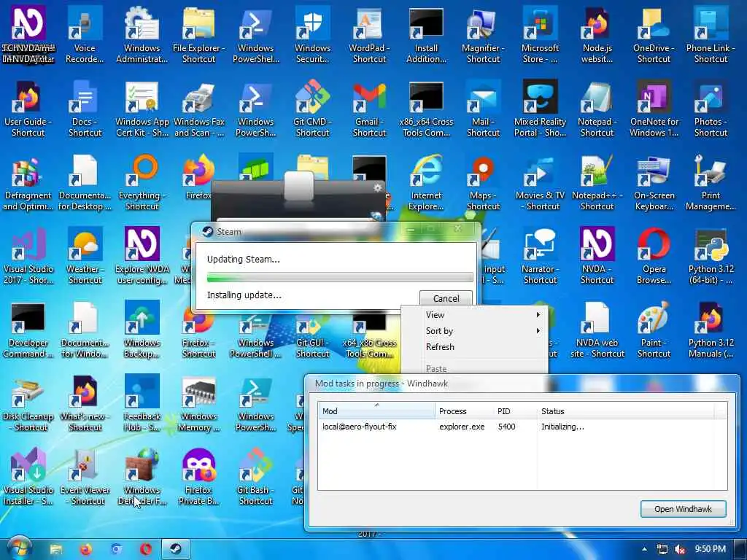Open Firefox Private Browsing shortcut

[198, 477]
